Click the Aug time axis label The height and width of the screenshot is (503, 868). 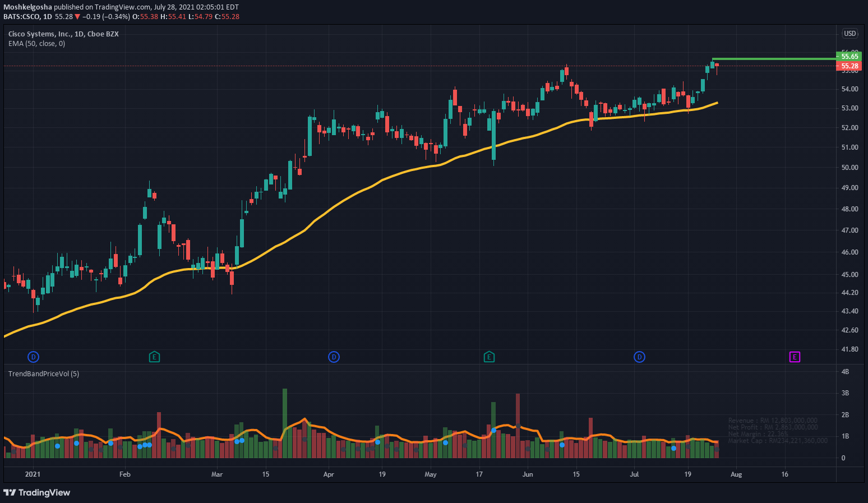point(736,474)
